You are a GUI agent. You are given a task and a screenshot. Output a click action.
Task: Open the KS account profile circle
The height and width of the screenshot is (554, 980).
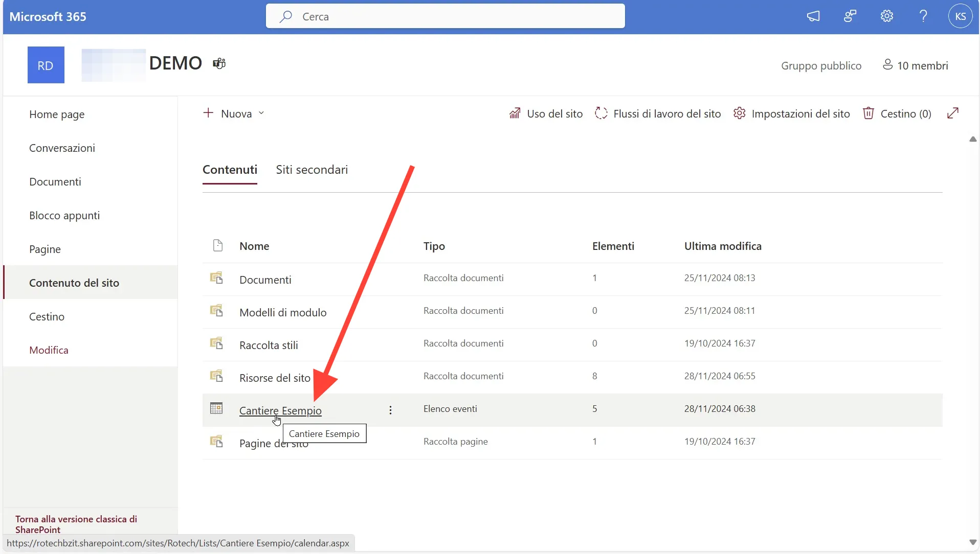coord(960,16)
